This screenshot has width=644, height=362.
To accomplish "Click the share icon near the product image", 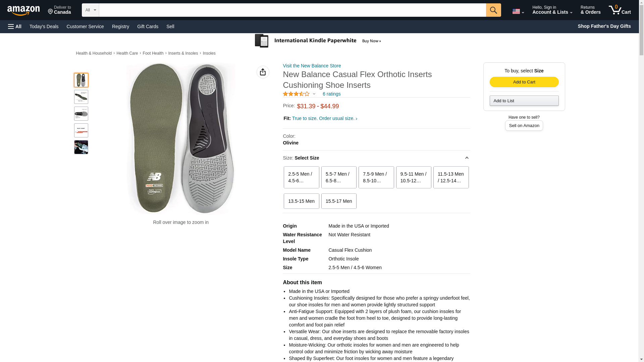I will (263, 72).
